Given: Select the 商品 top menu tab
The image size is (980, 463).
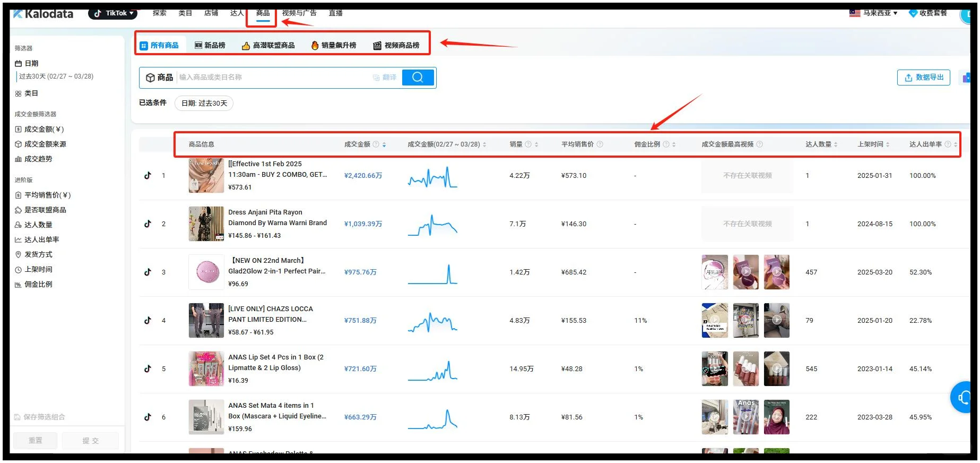Looking at the screenshot, I should click(x=263, y=13).
